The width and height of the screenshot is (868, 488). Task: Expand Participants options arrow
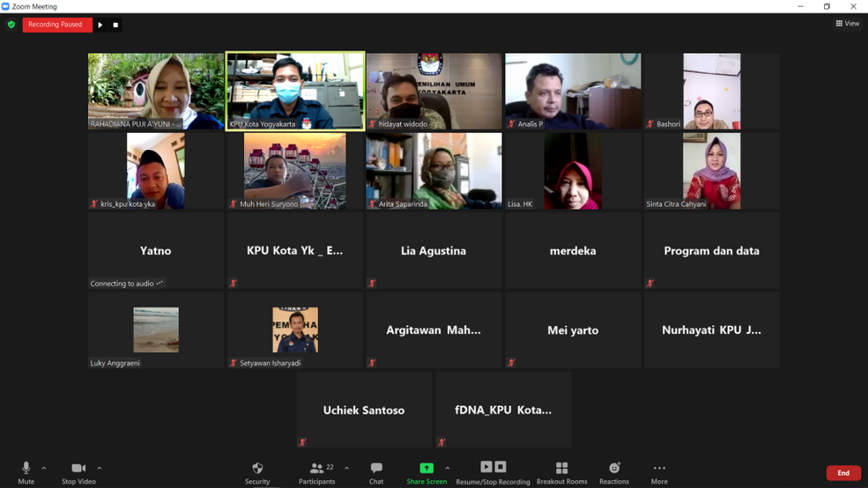[346, 469]
